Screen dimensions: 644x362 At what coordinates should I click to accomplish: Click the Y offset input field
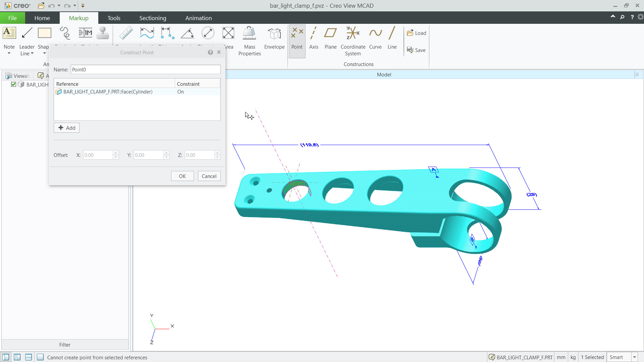tap(149, 155)
